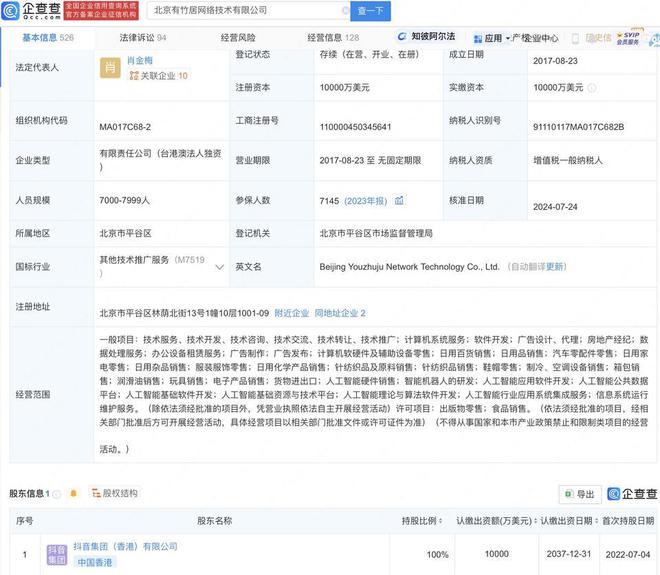The image size is (660, 575).
Task: Click the 自动翻译更新 link after the English name
Action: coord(537,267)
